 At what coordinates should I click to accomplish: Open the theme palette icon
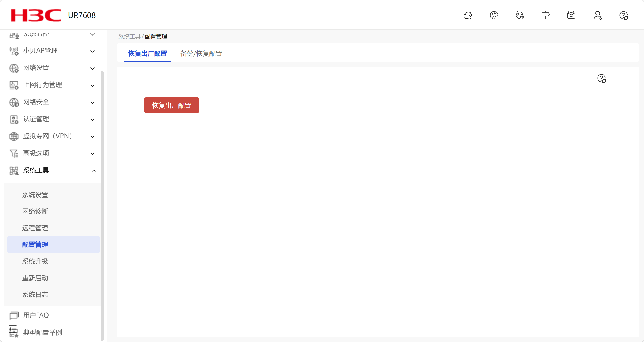click(x=494, y=15)
